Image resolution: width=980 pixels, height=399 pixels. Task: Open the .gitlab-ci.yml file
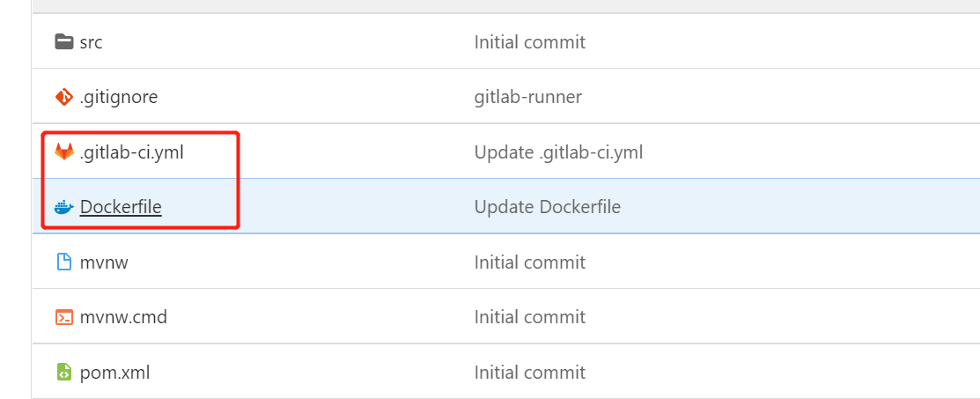132,152
